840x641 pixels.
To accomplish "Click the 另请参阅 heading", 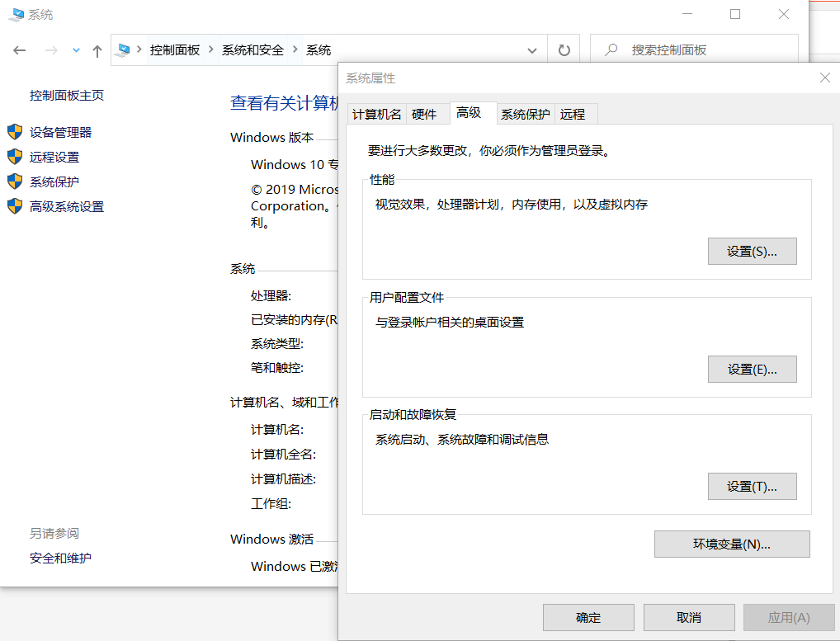I will pos(54,534).
